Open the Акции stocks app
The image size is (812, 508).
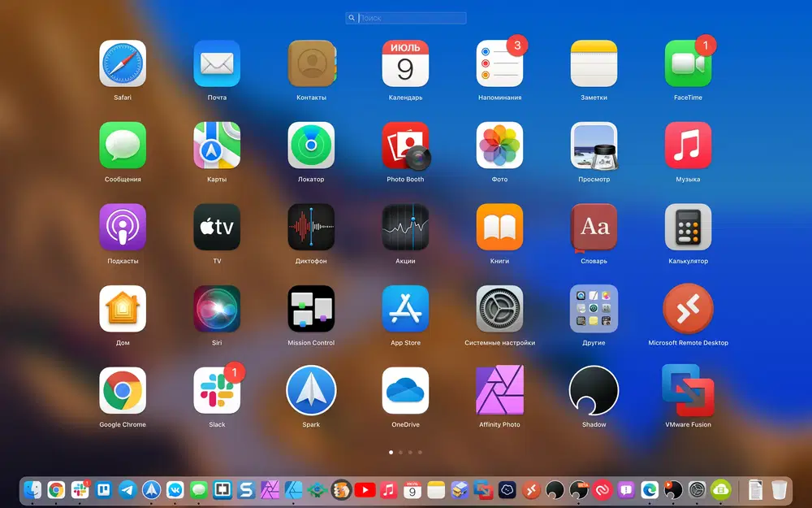(x=405, y=228)
